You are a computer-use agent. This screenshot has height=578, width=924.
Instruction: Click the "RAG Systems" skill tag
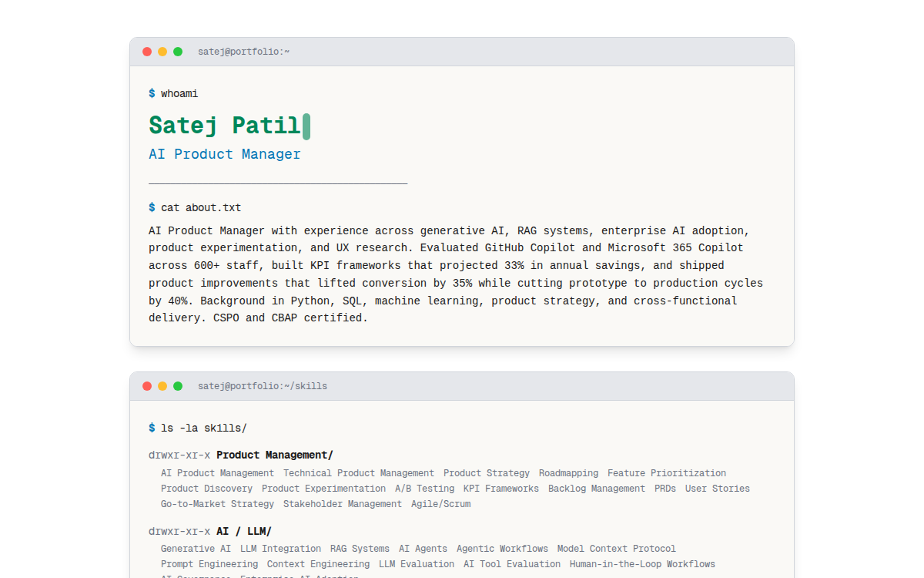[360, 549]
